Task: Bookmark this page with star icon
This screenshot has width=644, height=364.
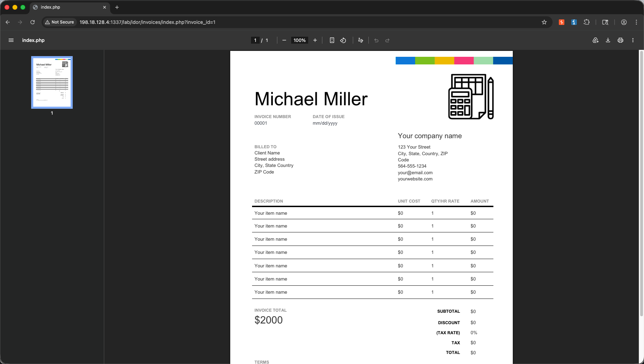Action: (x=544, y=22)
